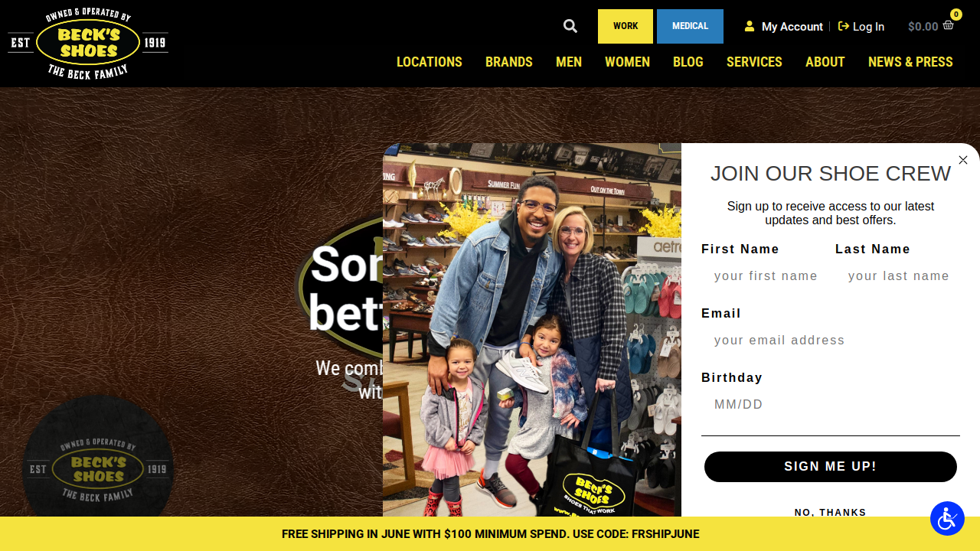Expand the MEN menu item

[569, 62]
